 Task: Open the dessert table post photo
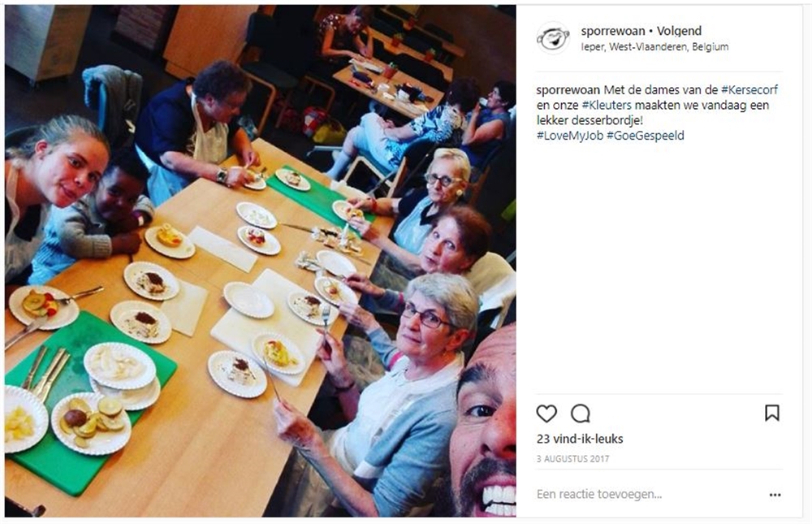point(261,262)
